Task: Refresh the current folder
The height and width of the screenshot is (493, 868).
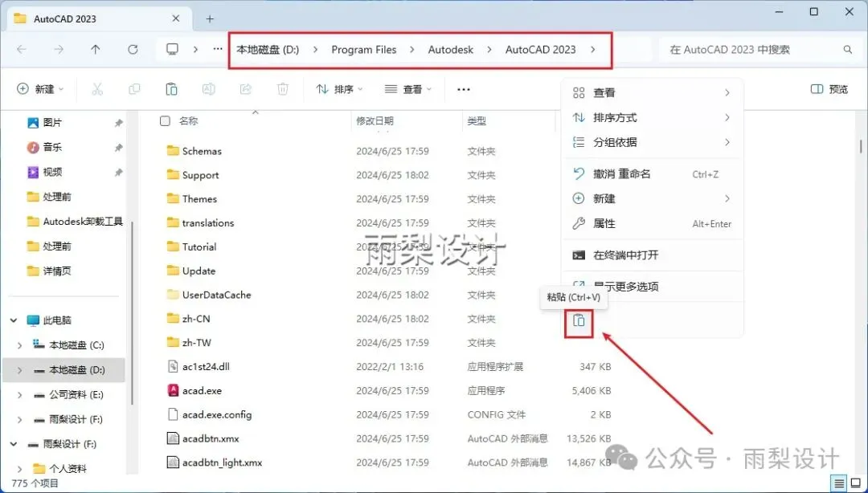Action: click(133, 49)
